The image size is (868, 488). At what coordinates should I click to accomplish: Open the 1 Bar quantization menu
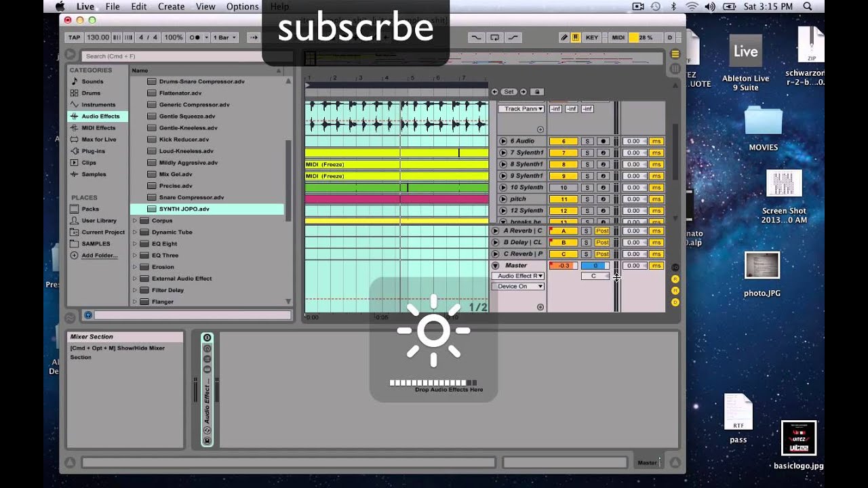point(224,37)
